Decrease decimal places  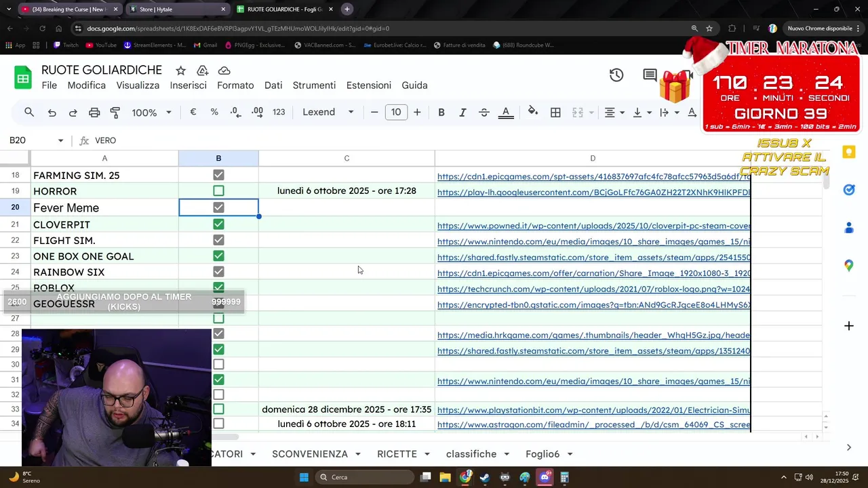235,112
